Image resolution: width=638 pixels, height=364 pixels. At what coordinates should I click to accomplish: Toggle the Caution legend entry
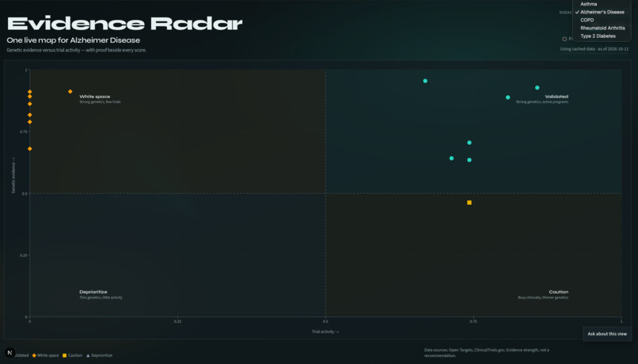[72, 355]
